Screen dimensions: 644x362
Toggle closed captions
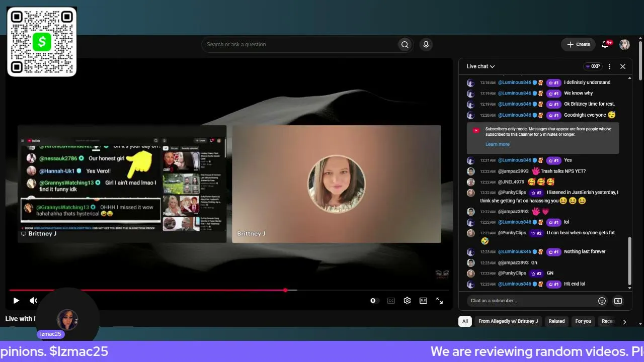391,301
